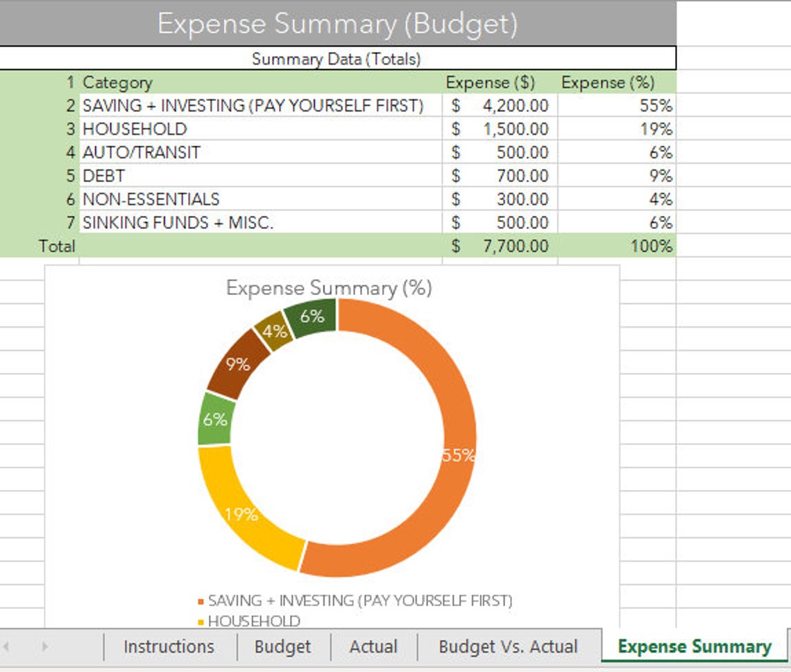Select the dark green 6% donut slice
The width and height of the screenshot is (791, 672).
click(x=314, y=317)
